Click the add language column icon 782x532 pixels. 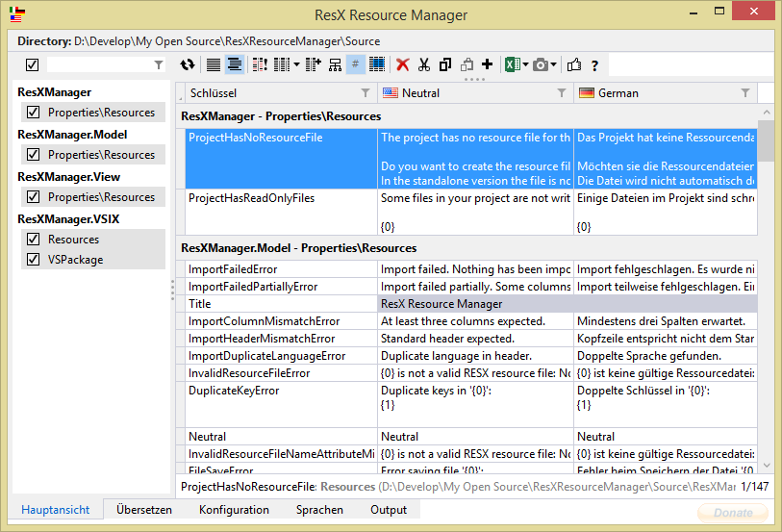point(314,64)
